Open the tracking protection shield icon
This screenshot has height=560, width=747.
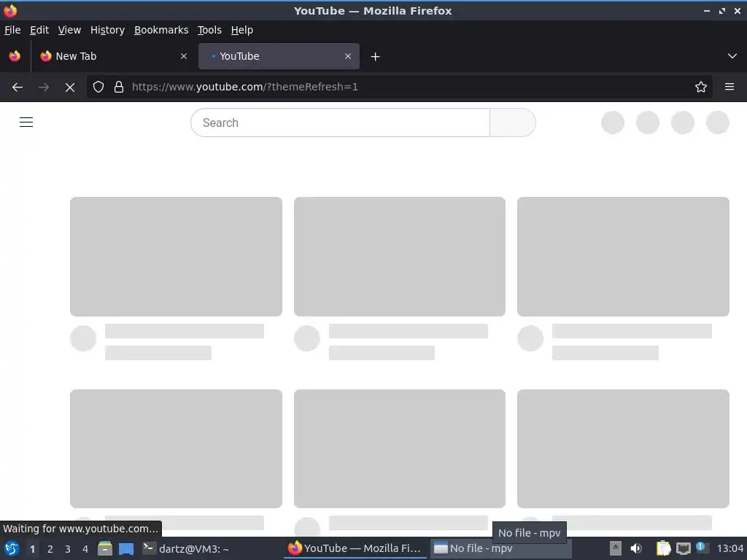tap(98, 87)
